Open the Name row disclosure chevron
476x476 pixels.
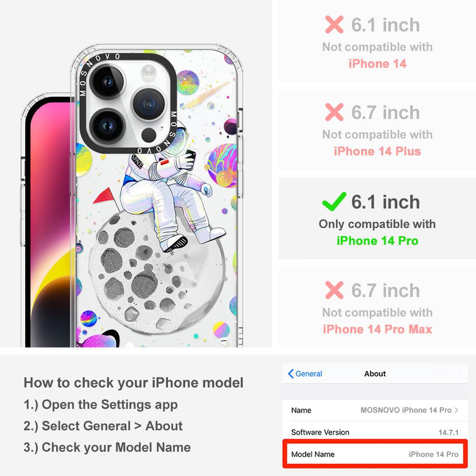[x=456, y=410]
